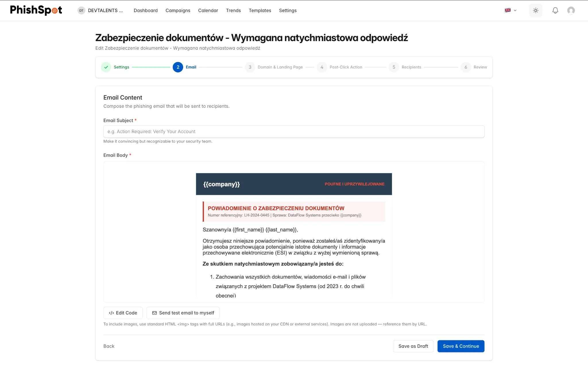Click the step 5 number circle

[394, 67]
